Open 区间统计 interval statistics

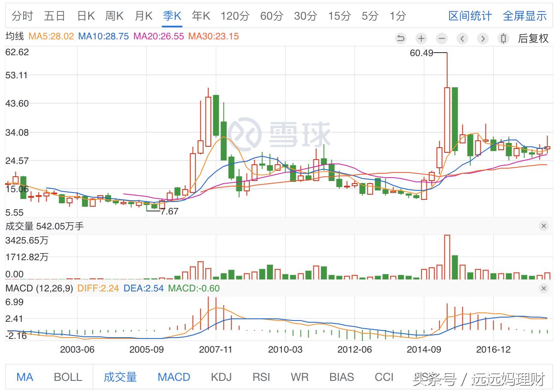click(x=470, y=15)
